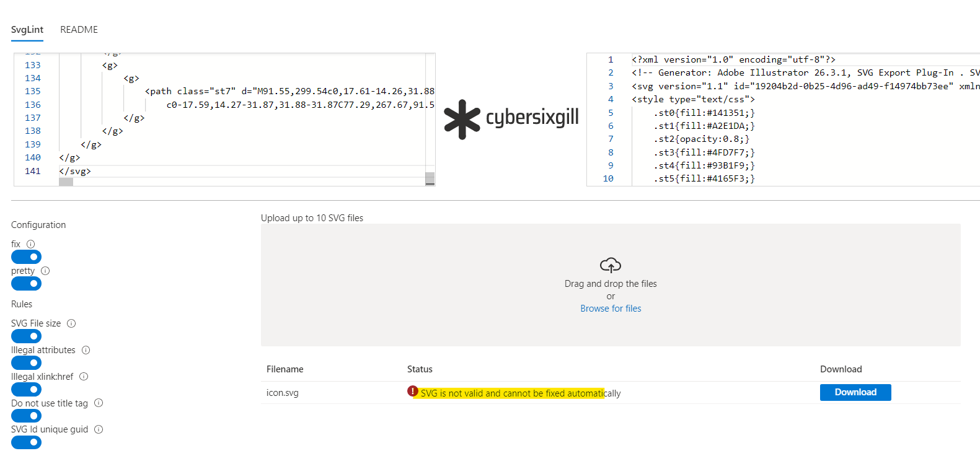This screenshot has width=980, height=456.
Task: Click the .st1 fill #A2E1DA line
Action: tap(704, 126)
